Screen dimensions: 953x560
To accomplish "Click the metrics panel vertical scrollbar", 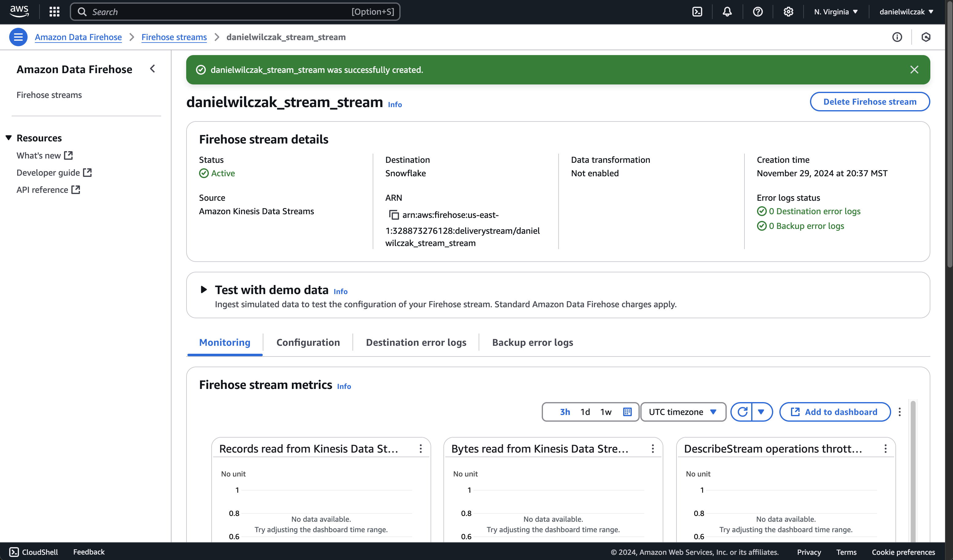I will pyautogui.click(x=913, y=471).
